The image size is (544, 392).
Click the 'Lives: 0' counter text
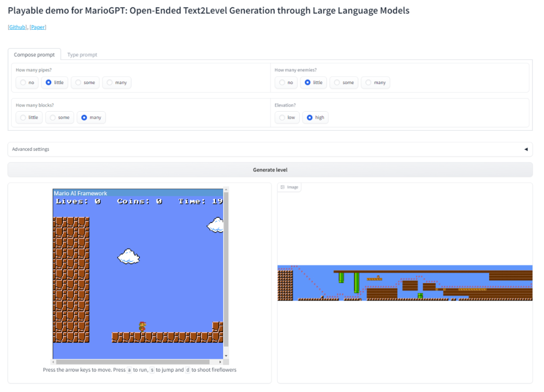coord(79,201)
